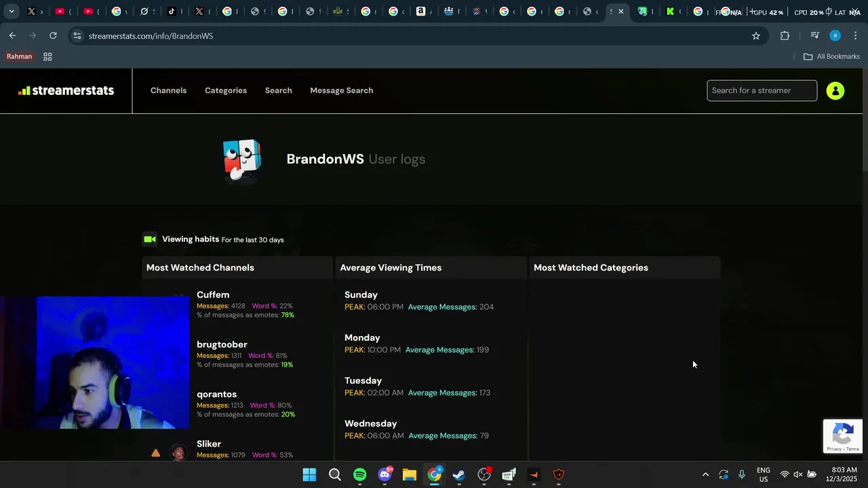
Task: Switch to the TikTok browser tab
Action: (172, 12)
